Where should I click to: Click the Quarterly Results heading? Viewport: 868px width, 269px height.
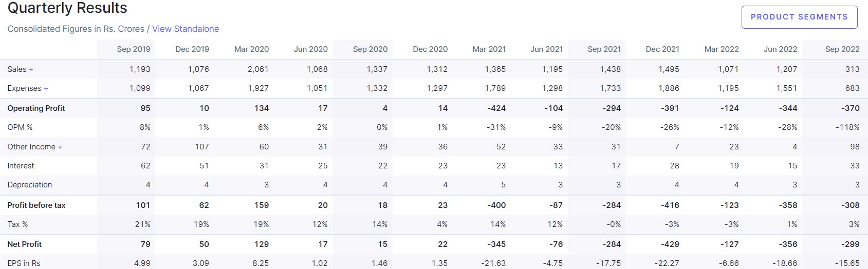tap(67, 8)
